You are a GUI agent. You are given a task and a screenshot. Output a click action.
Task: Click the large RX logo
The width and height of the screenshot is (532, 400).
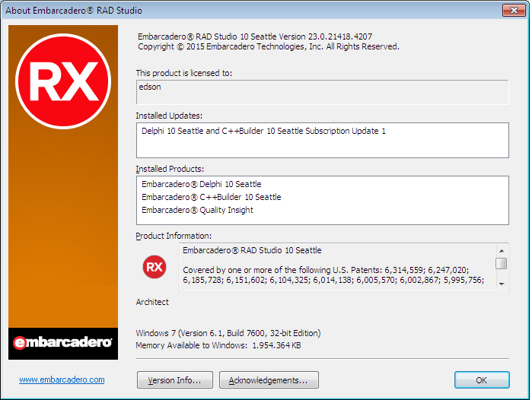pyautogui.click(x=63, y=81)
